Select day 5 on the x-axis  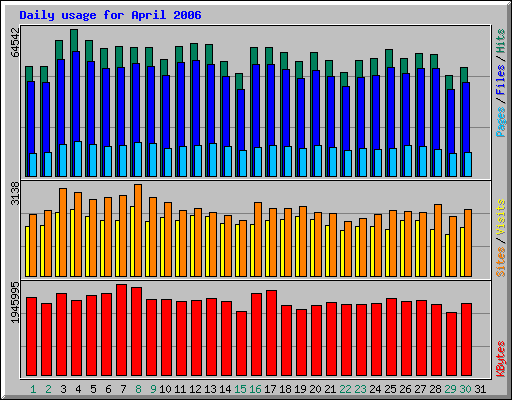[x=93, y=389]
